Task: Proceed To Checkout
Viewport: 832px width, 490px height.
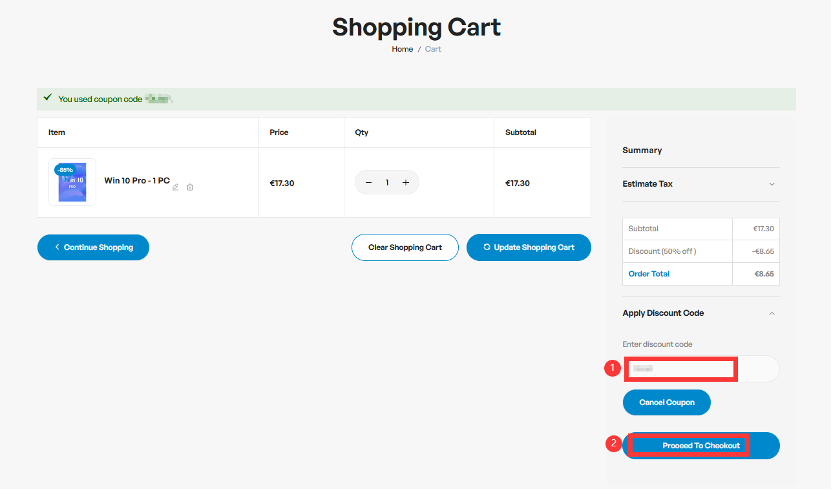Action: (701, 445)
